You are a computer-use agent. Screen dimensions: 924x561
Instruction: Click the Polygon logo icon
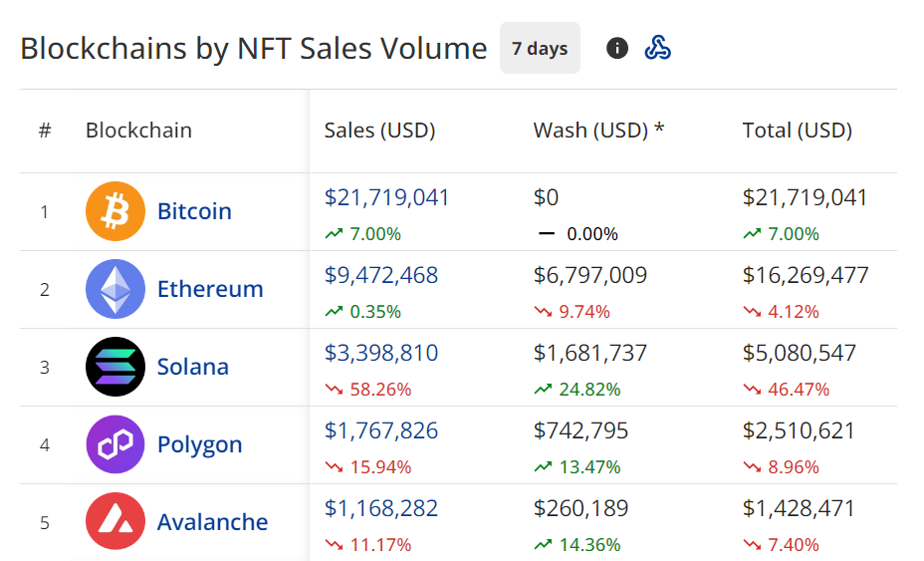coord(115,444)
